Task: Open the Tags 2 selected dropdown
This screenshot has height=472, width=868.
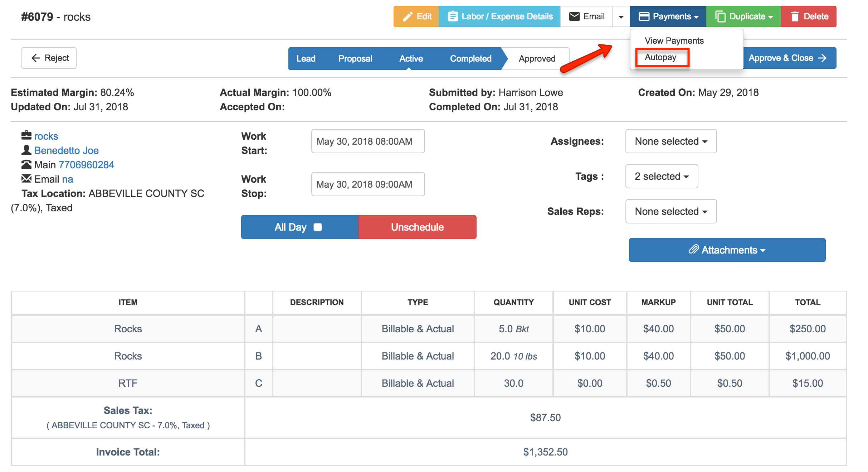Action: 661,176
